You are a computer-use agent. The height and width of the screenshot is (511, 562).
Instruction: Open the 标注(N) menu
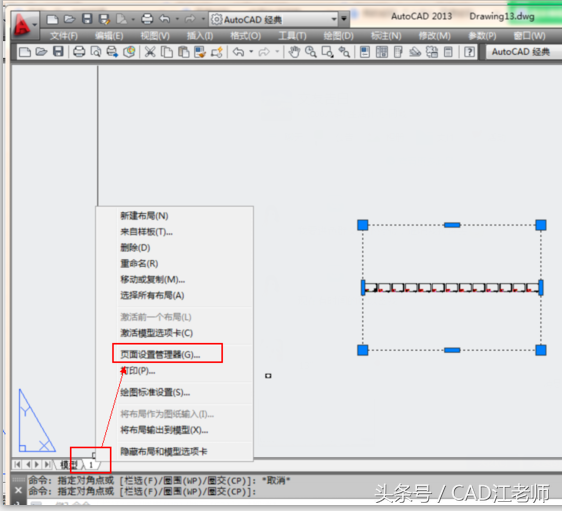386,36
